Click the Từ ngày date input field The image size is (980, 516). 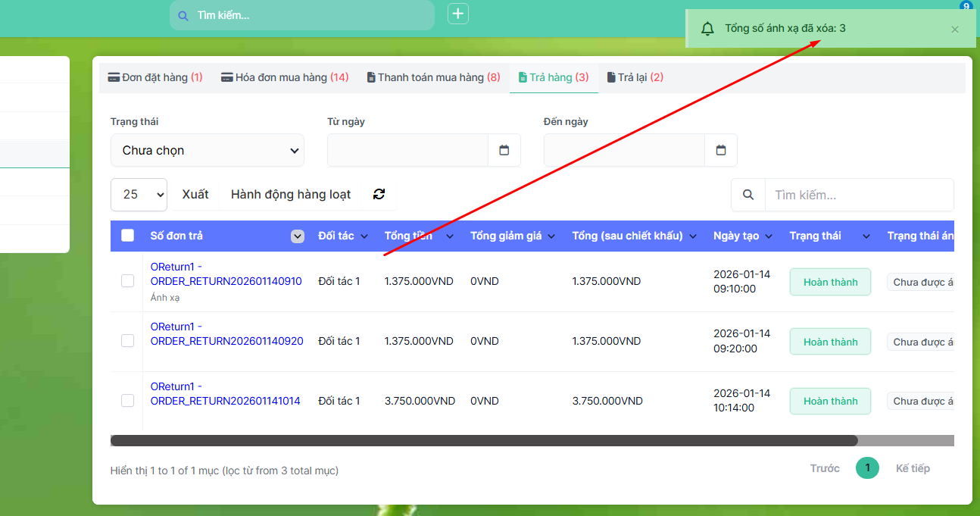[407, 150]
